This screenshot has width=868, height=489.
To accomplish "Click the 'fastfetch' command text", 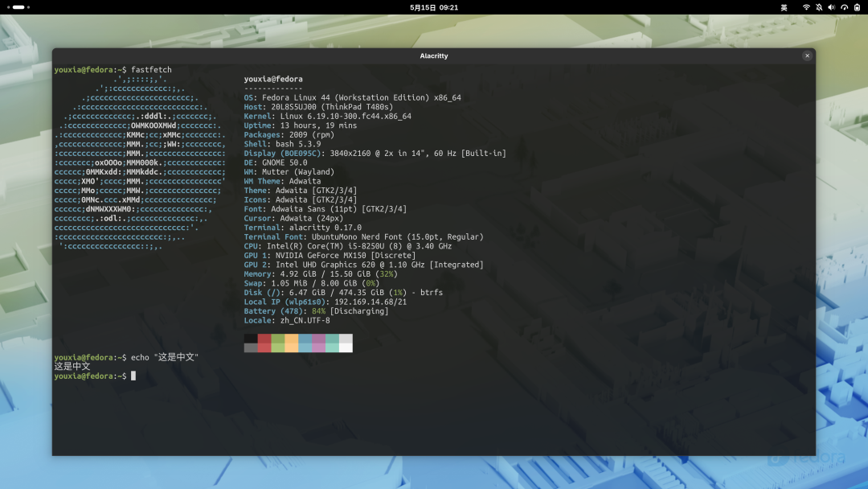I will (x=151, y=70).
